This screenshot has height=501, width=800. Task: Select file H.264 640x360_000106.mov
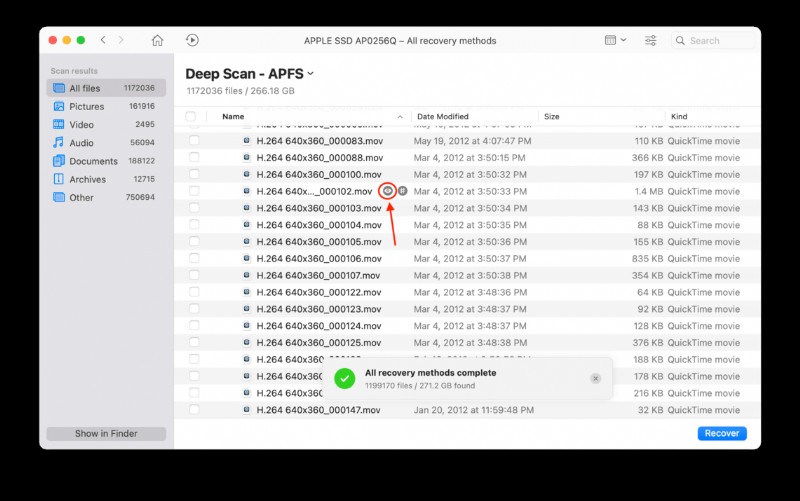click(x=319, y=259)
